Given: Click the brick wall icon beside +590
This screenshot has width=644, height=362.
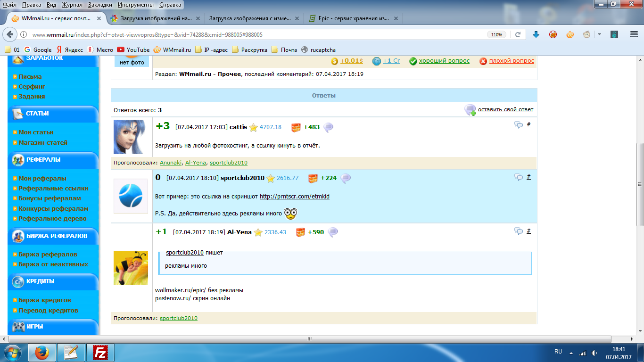Looking at the screenshot, I should pyautogui.click(x=300, y=232).
